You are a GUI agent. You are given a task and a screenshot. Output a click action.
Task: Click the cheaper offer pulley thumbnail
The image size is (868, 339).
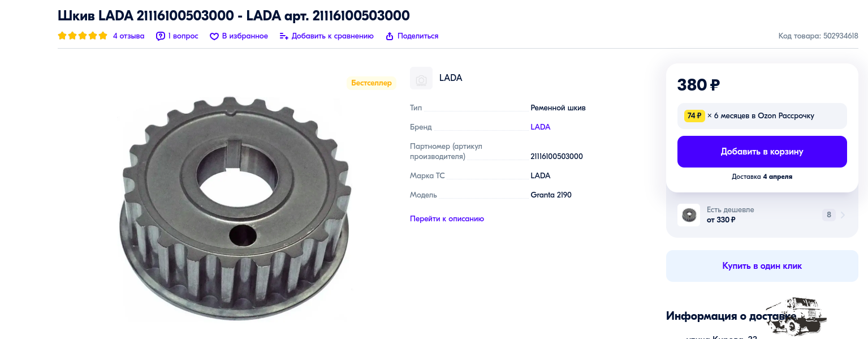tap(689, 215)
